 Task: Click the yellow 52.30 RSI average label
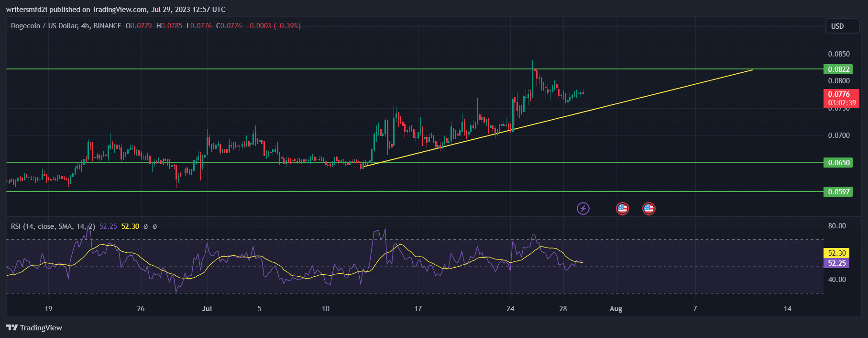(837, 253)
